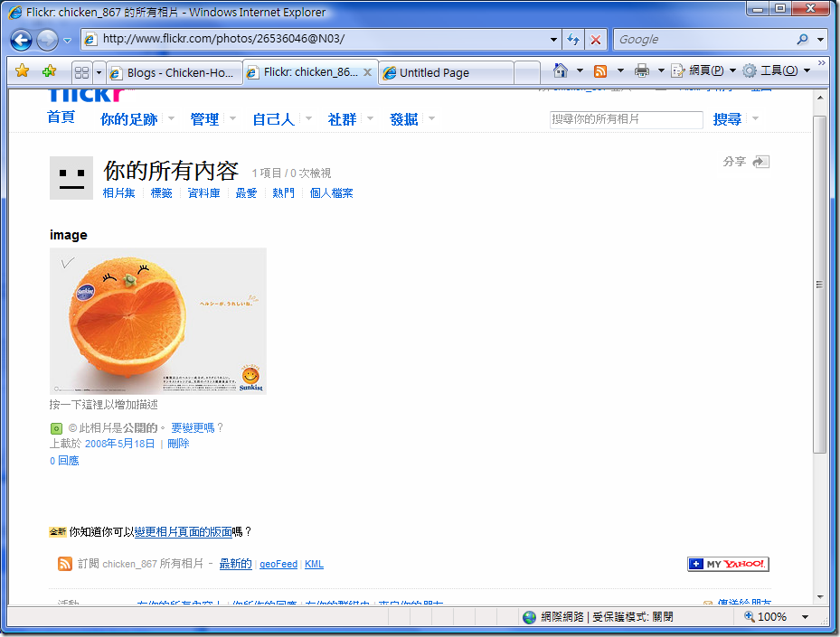Click the orange photo thumbnail

158,321
